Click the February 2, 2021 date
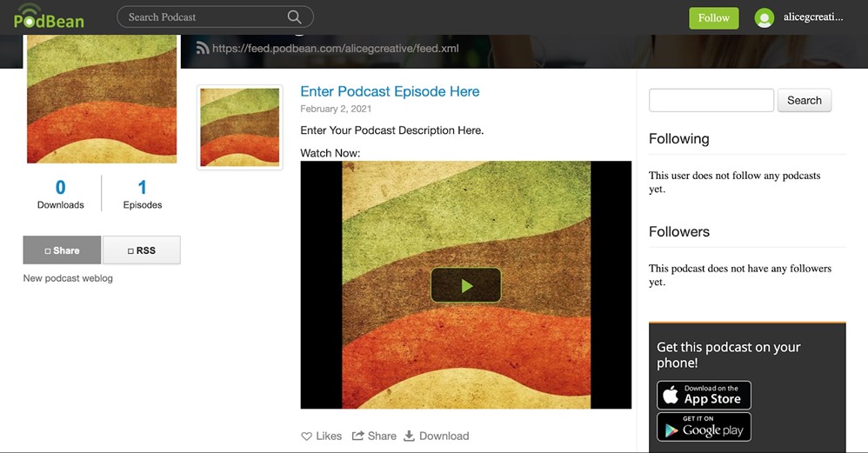Screen dimensions: 868x453 336,109
